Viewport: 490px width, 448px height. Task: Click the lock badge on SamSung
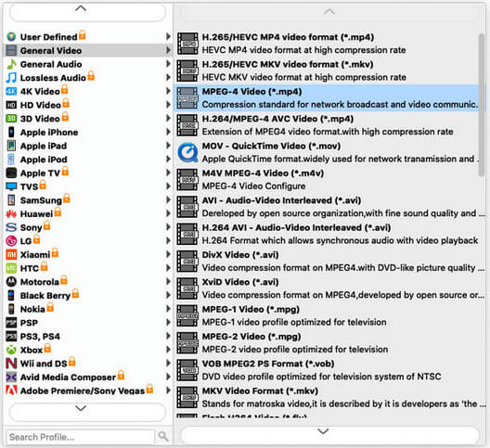[x=67, y=198]
